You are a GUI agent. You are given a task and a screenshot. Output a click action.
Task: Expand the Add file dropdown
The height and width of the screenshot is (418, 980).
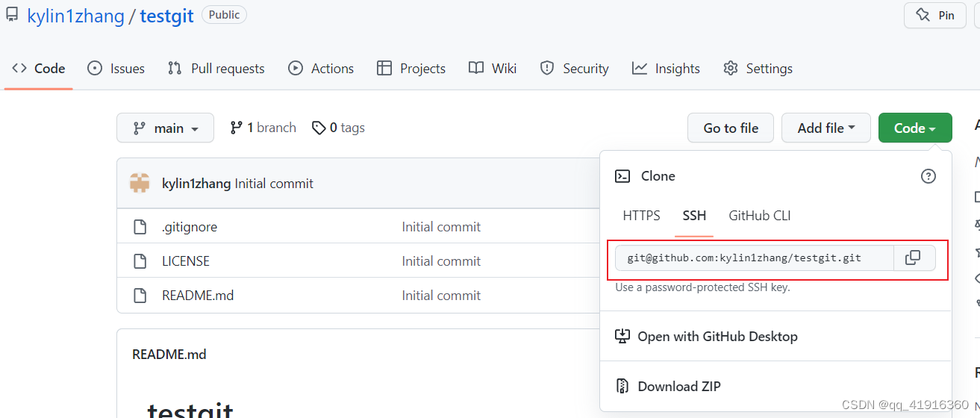point(826,128)
